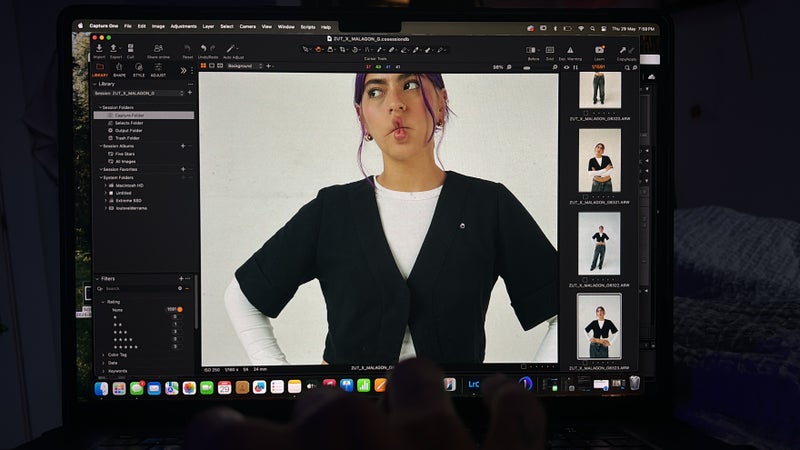Image resolution: width=800 pixels, height=450 pixels.
Task: Click the Import icon in the toolbar
Action: click(x=99, y=48)
